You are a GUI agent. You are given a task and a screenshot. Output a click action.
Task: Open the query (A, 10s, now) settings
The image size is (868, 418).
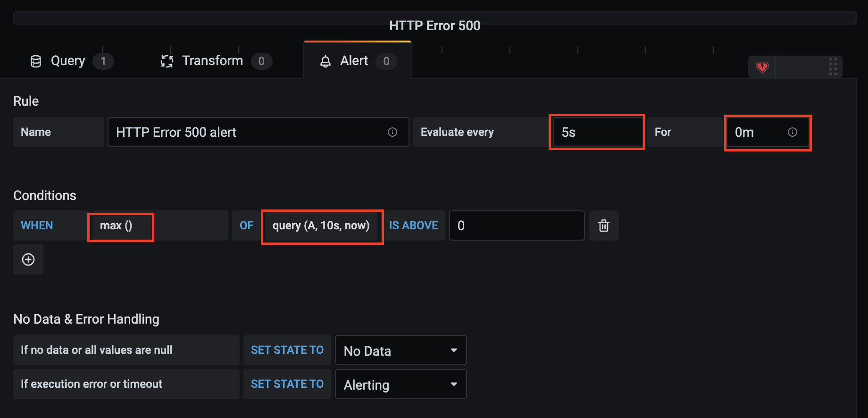[321, 226]
